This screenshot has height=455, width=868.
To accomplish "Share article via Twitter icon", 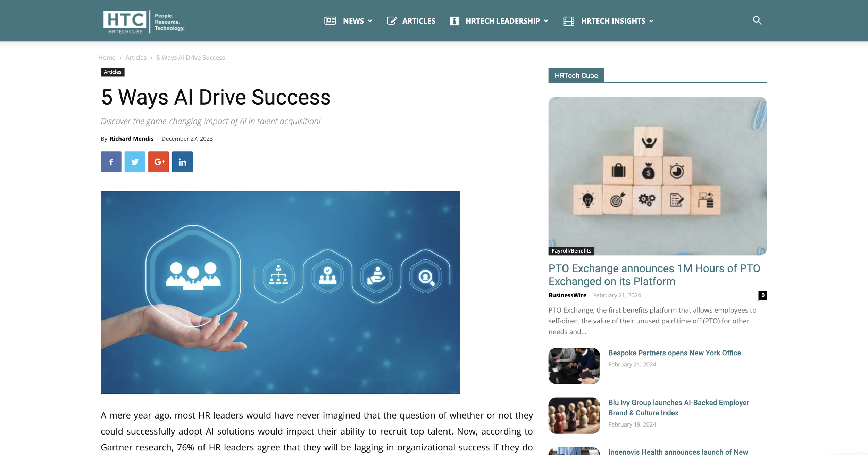I will (x=135, y=162).
